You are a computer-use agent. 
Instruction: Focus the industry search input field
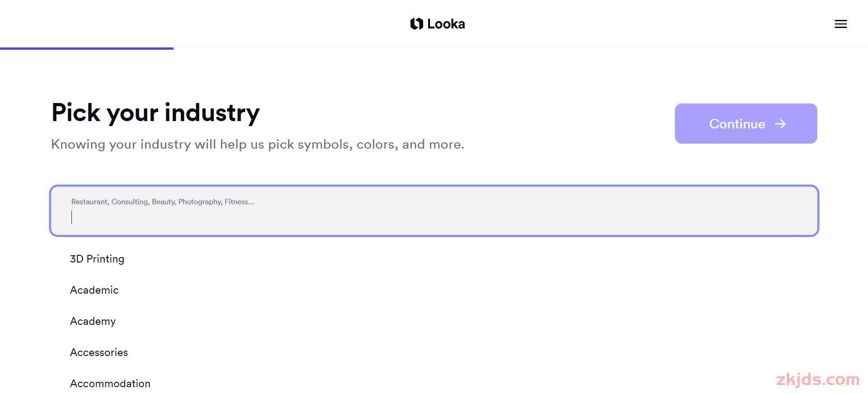click(x=434, y=211)
